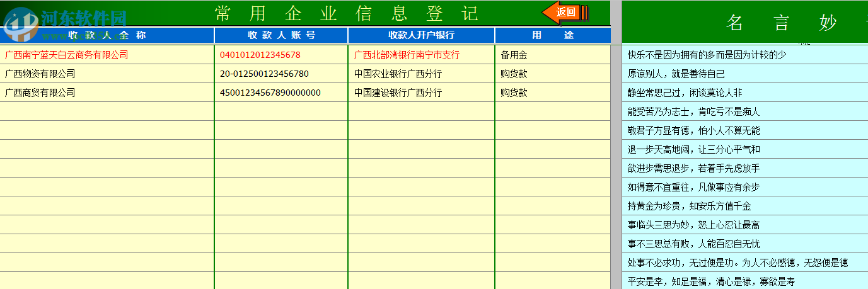Select quote 敬君子方显有德，怕小人不算无能
The height and width of the screenshot is (289, 868).
(x=745, y=130)
